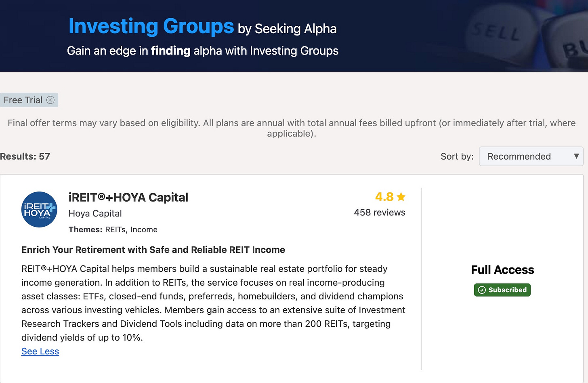Click the yellow rating star icon

(x=401, y=197)
